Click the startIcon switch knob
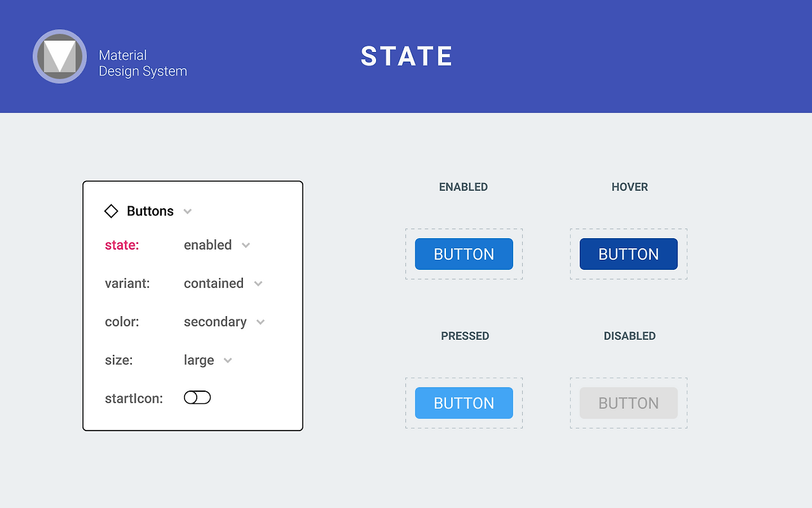The width and height of the screenshot is (812, 508). click(x=192, y=397)
